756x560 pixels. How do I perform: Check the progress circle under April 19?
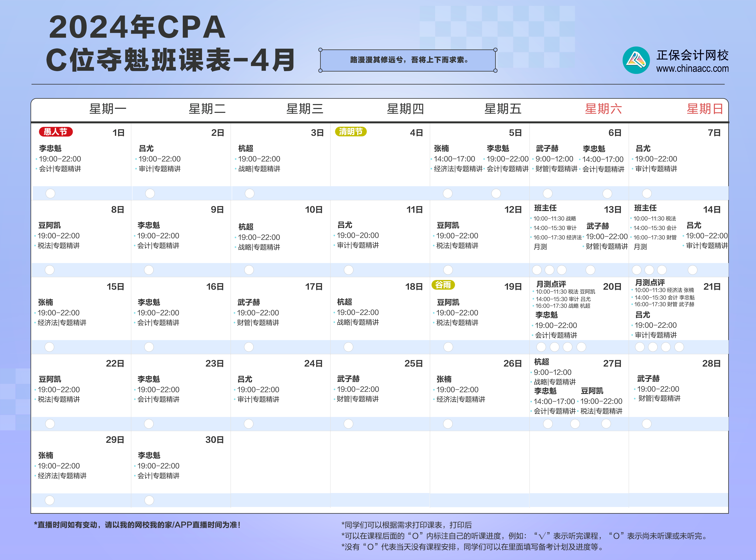click(x=448, y=347)
